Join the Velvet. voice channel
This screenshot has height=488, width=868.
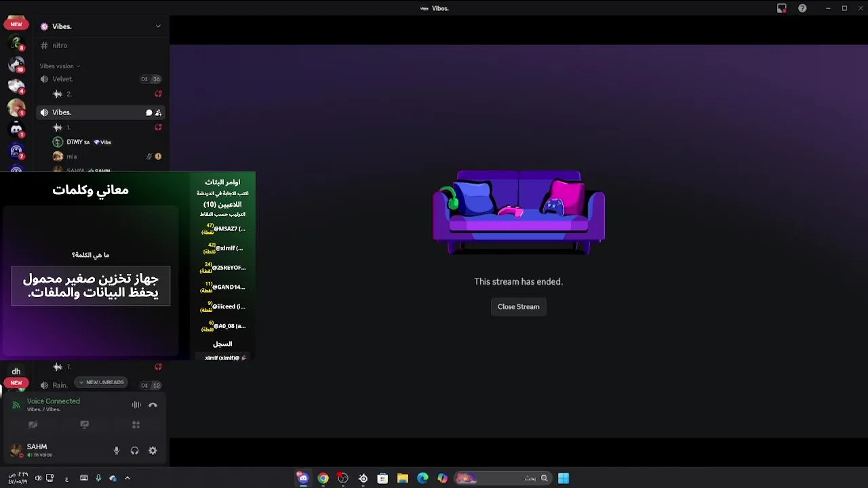coord(101,79)
